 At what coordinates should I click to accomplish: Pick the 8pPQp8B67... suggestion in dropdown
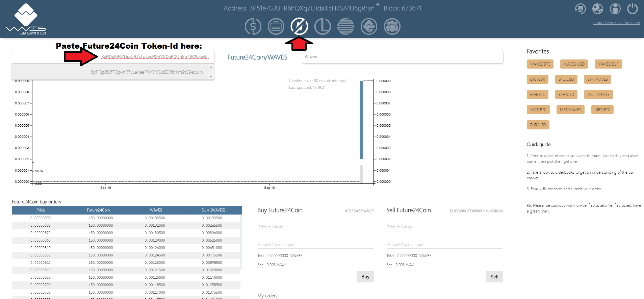[147, 72]
